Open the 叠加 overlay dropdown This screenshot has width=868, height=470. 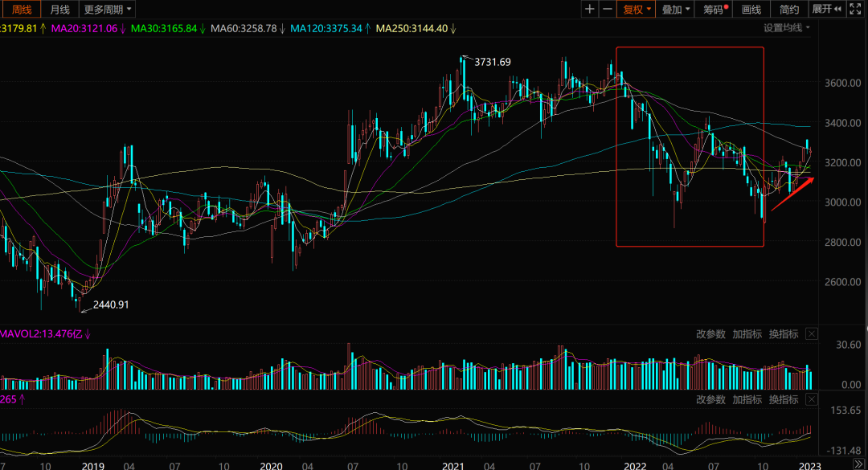coord(676,9)
